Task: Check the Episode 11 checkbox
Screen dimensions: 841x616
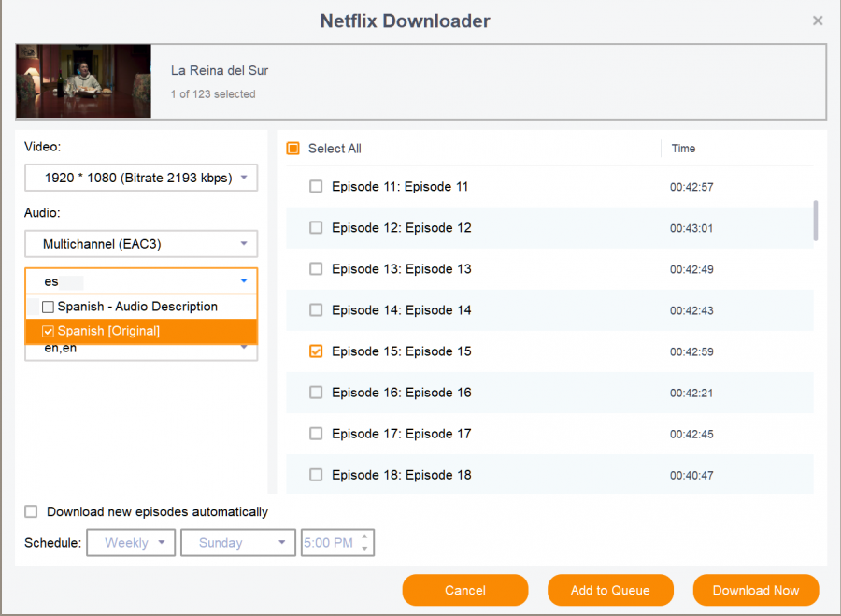Action: (316, 187)
